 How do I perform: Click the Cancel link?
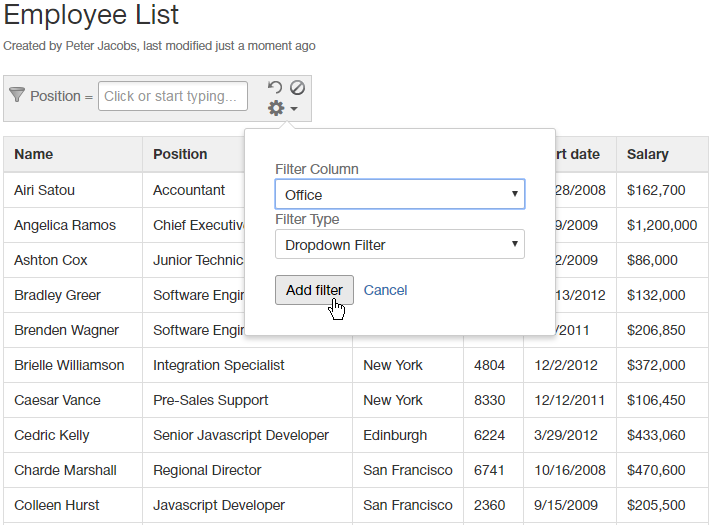point(385,290)
